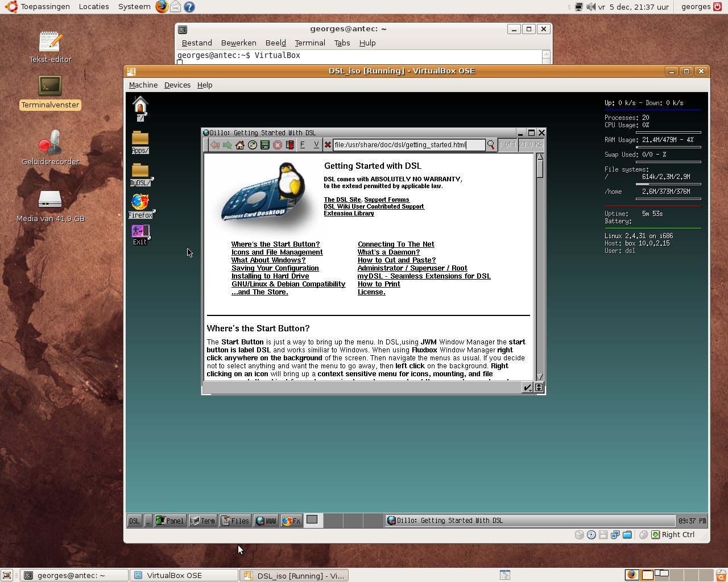Open the Systeem menu in top panel
The image size is (728, 582).
pyautogui.click(x=134, y=7)
